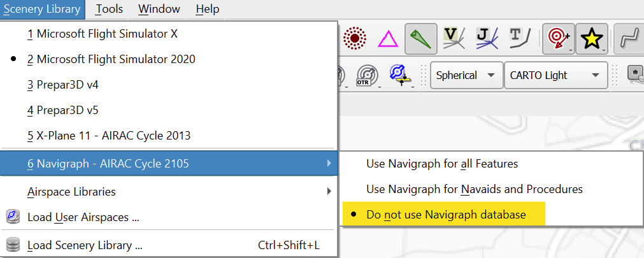Open the Window menu

click(x=159, y=9)
